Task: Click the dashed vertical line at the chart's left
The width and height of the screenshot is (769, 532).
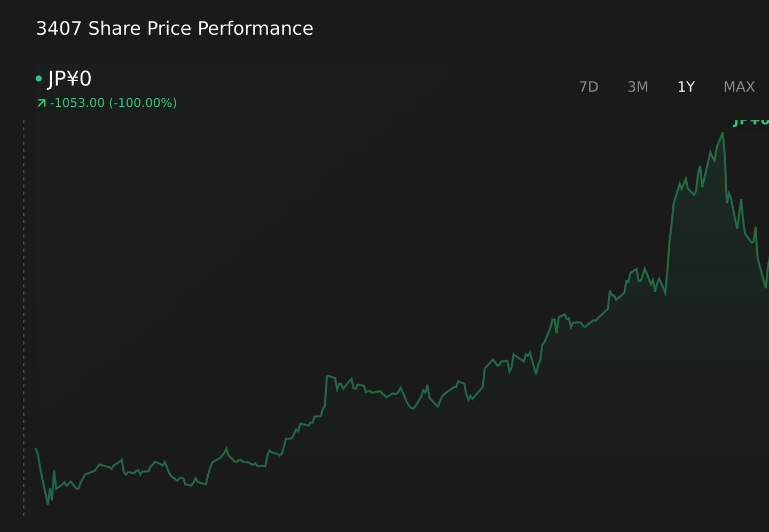Action: coord(24,318)
